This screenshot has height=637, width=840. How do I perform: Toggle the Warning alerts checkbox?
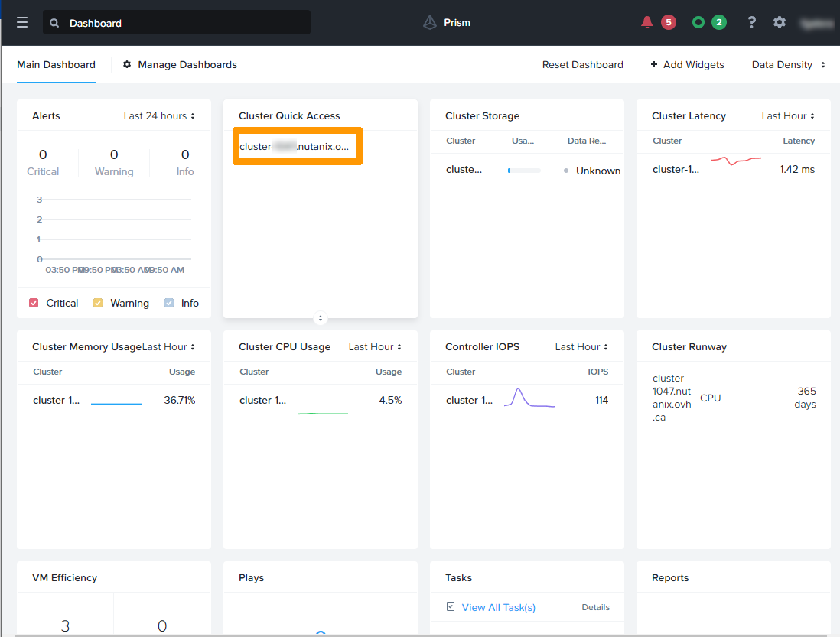98,303
